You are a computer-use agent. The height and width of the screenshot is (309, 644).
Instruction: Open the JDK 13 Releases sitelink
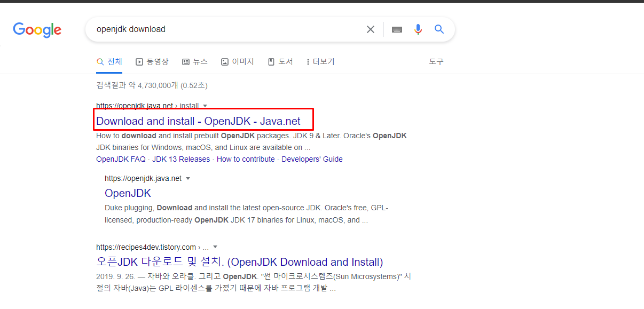click(x=181, y=159)
